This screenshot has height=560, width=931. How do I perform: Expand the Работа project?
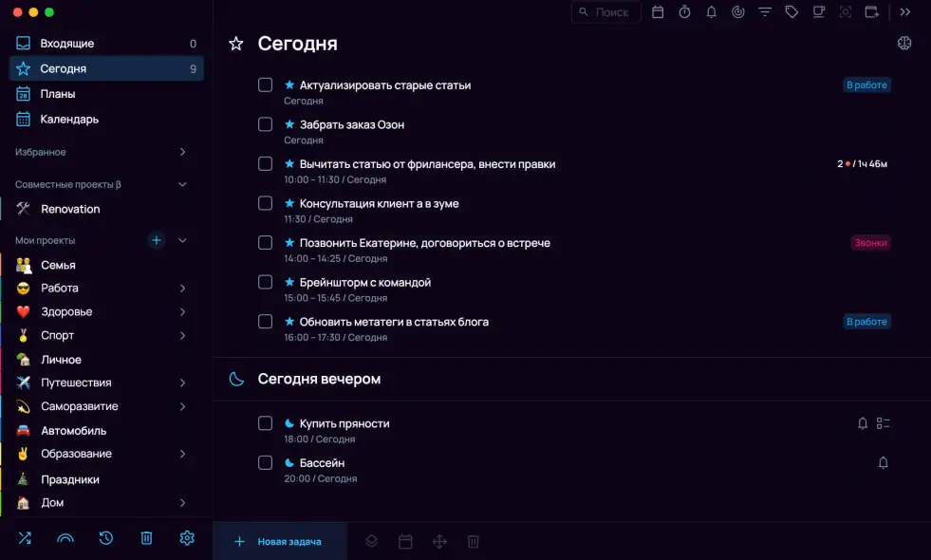[182, 289]
